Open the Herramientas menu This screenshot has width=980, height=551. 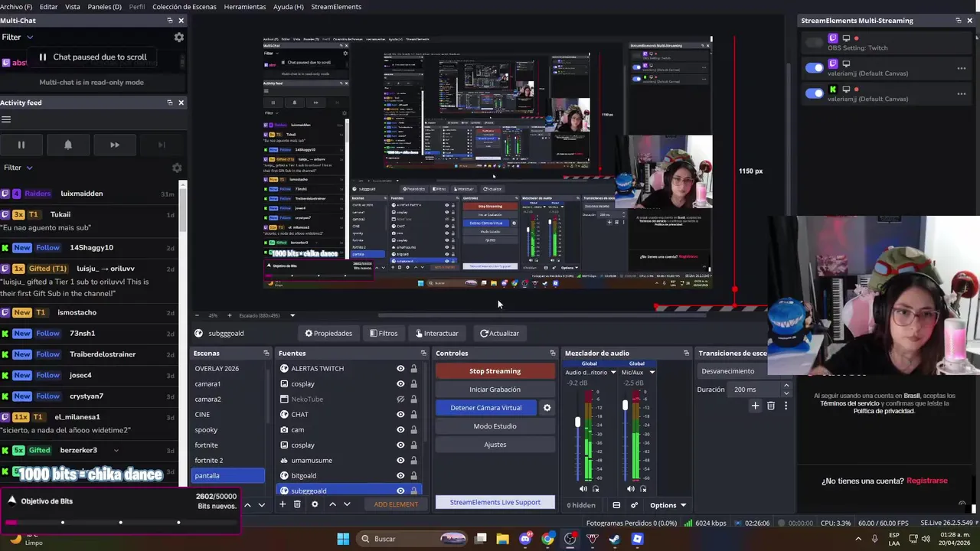tap(245, 7)
